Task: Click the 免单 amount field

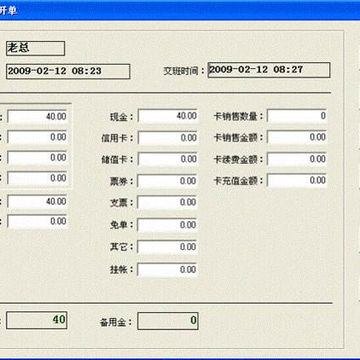Action: [x=168, y=225]
